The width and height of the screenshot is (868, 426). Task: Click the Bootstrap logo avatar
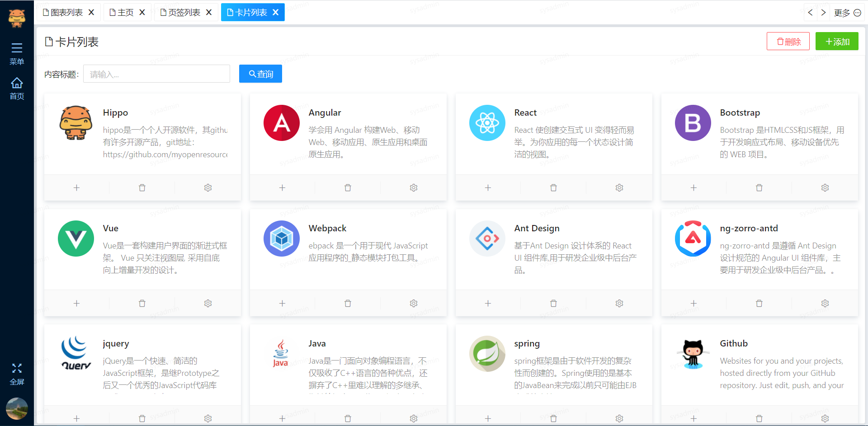coord(693,123)
